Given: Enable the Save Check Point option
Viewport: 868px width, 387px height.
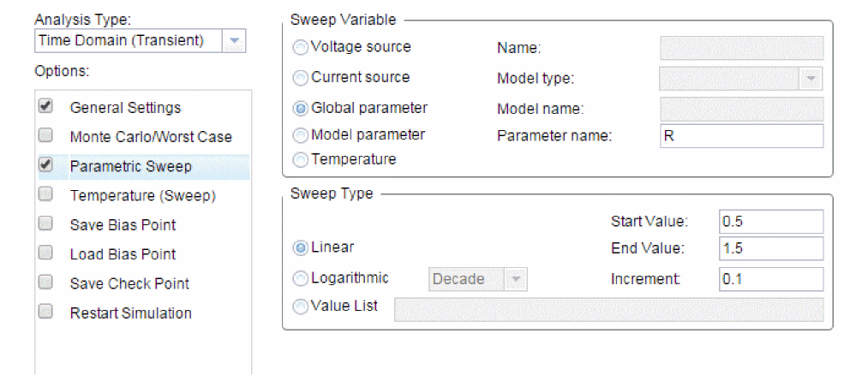Looking at the screenshot, I should click(46, 283).
